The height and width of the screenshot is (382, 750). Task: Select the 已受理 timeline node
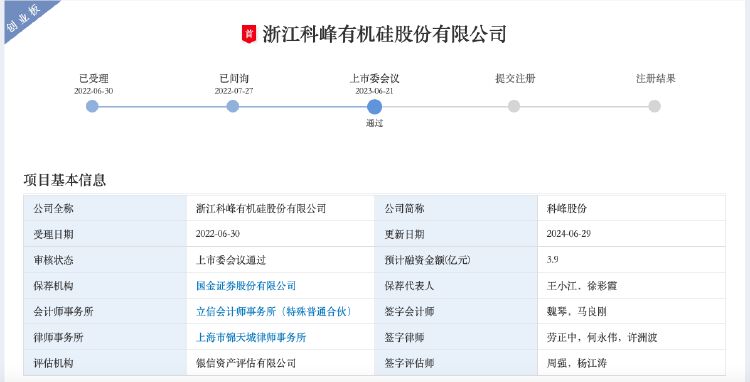[x=92, y=106]
